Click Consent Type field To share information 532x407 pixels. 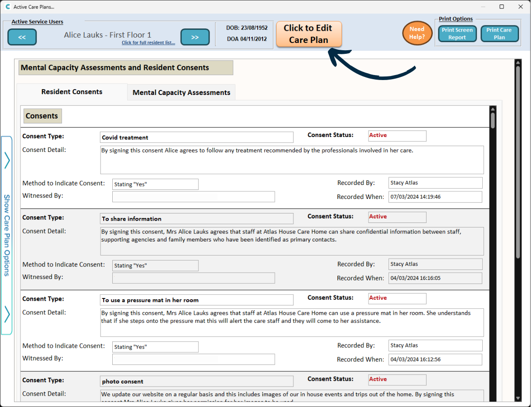197,218
